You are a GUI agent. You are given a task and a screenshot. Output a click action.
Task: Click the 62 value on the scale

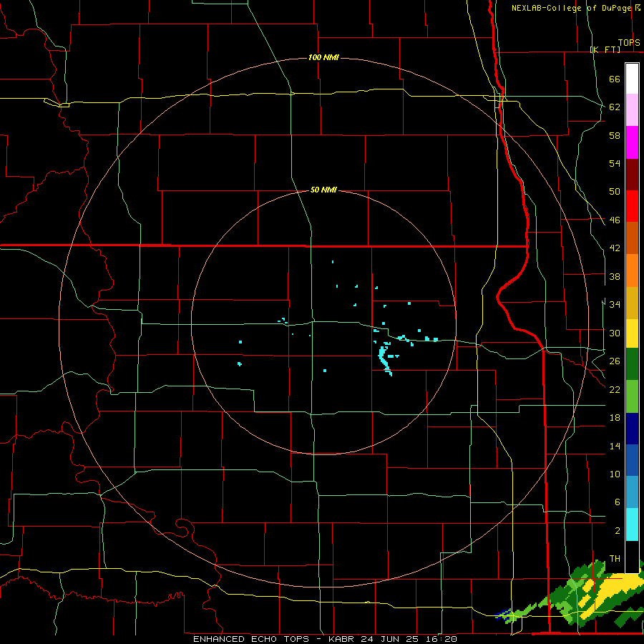[x=615, y=107]
